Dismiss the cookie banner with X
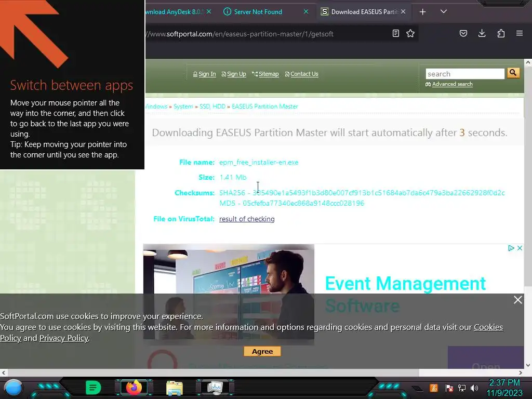 [517, 300]
